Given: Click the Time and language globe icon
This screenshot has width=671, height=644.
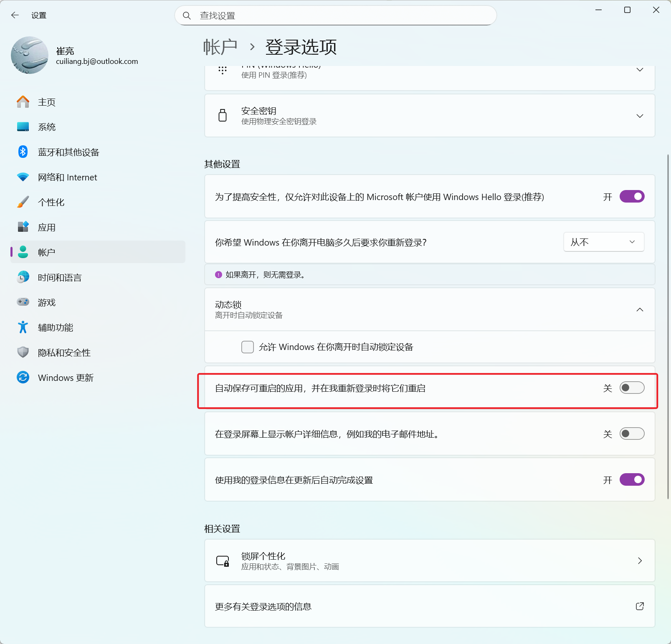Looking at the screenshot, I should point(23,277).
